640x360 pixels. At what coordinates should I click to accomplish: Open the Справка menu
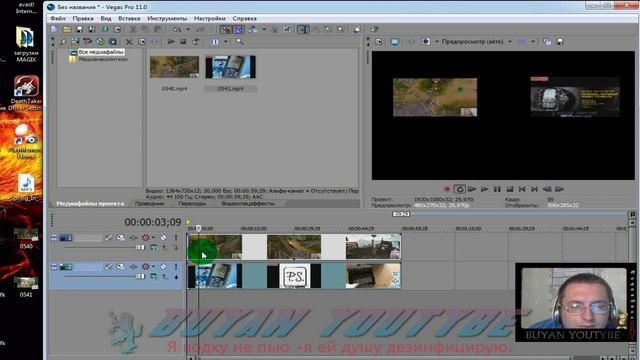click(244, 18)
